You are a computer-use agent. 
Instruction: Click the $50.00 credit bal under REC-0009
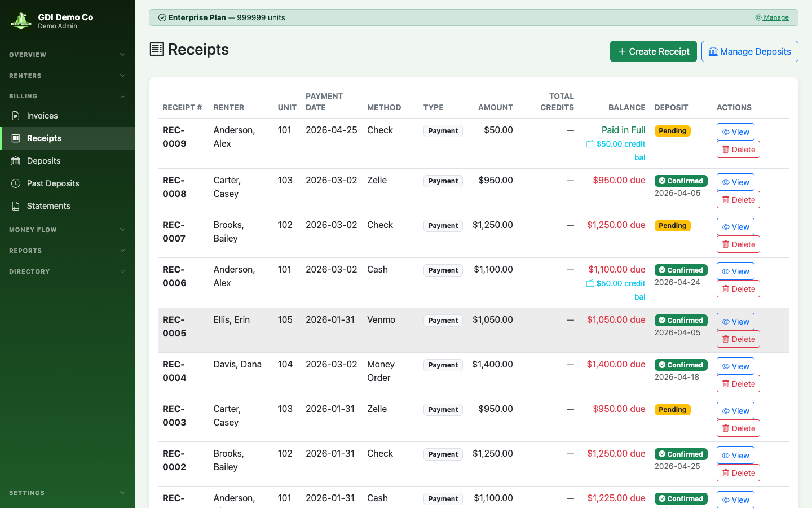point(616,151)
